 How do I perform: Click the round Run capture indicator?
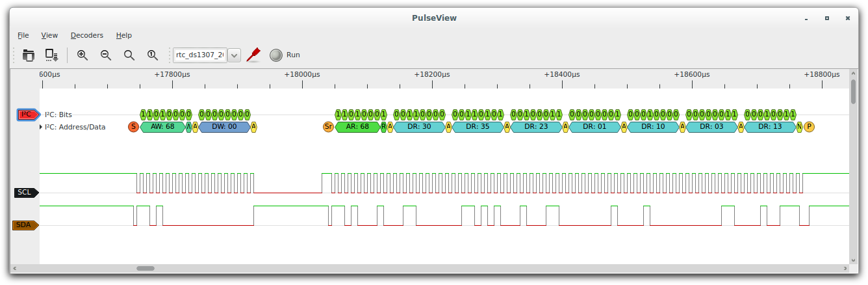[276, 55]
